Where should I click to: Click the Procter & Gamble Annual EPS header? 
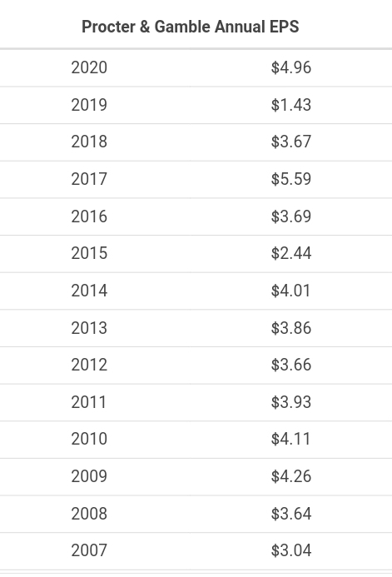tap(190, 27)
